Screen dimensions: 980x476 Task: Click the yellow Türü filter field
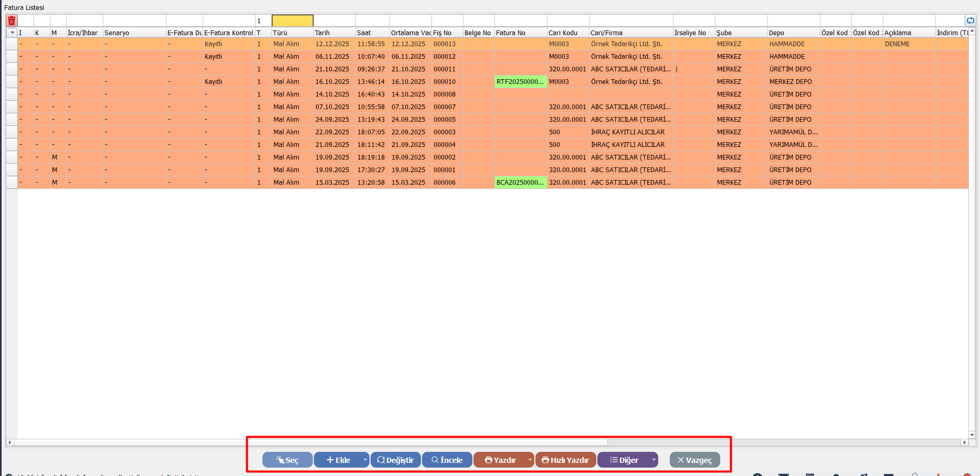[292, 20]
